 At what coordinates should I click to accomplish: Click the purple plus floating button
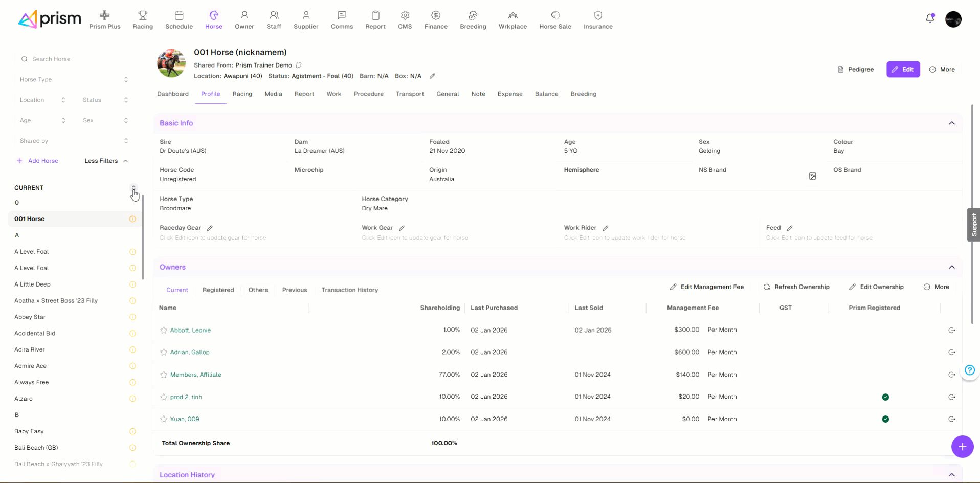(962, 447)
